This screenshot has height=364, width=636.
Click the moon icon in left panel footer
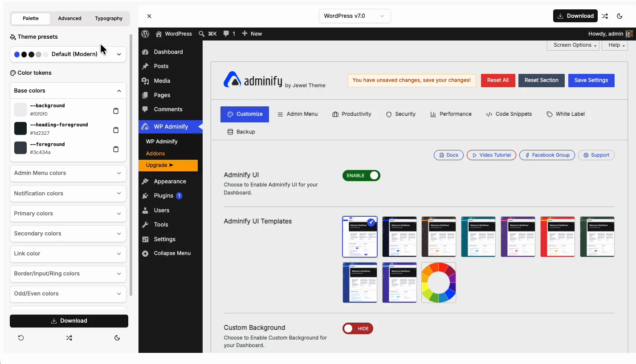(x=117, y=338)
